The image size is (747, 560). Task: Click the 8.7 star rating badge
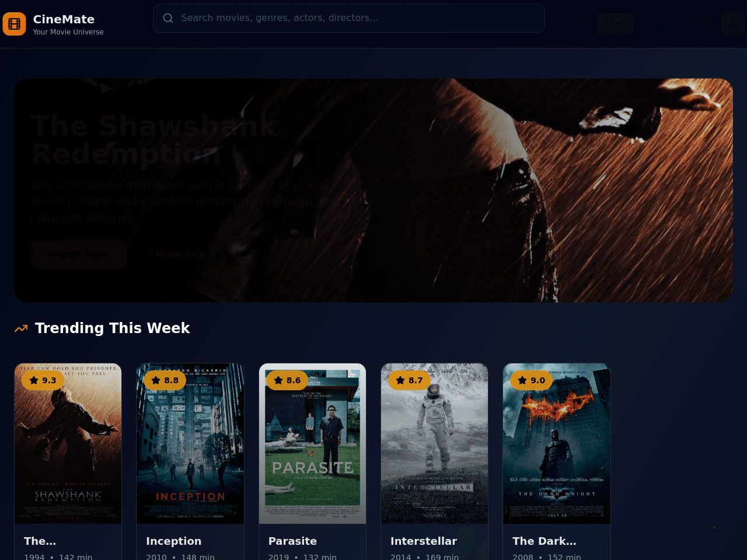[x=409, y=380]
